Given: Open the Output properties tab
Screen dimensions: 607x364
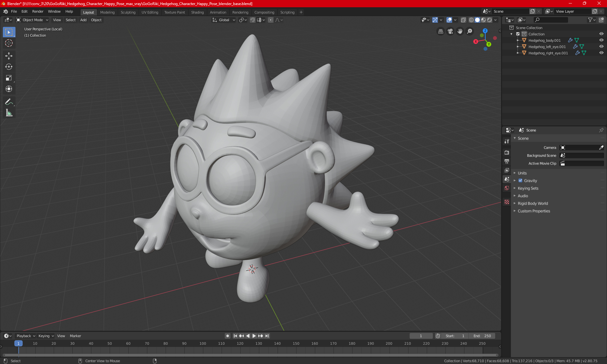Looking at the screenshot, I should pos(507,161).
